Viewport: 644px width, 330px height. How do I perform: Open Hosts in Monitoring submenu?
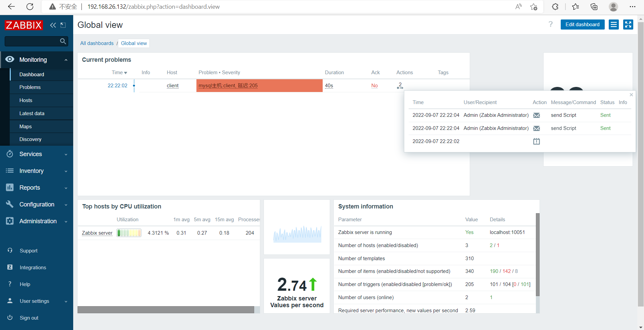click(42, 100)
